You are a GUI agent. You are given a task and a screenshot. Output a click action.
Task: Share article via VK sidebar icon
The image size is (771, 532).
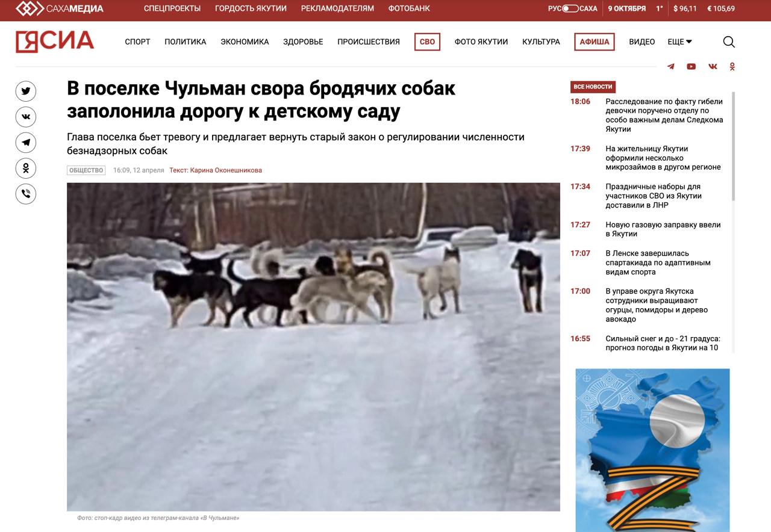(x=26, y=117)
